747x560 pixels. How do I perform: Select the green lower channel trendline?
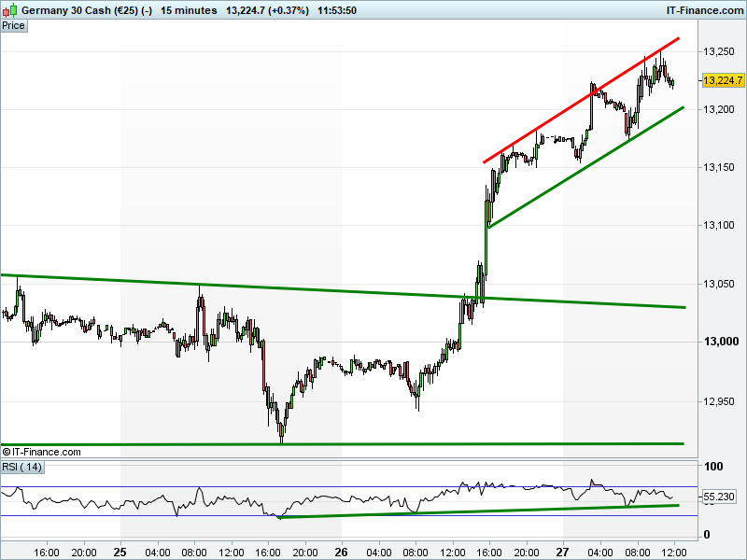tap(586, 167)
